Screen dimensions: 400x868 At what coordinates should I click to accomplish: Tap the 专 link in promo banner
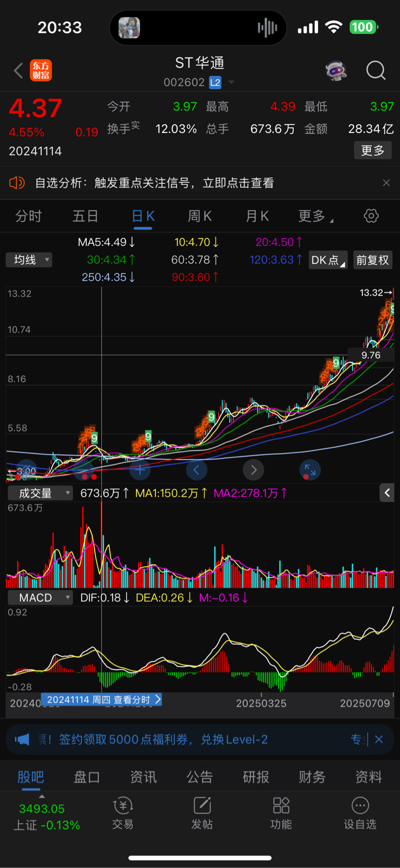(356, 739)
